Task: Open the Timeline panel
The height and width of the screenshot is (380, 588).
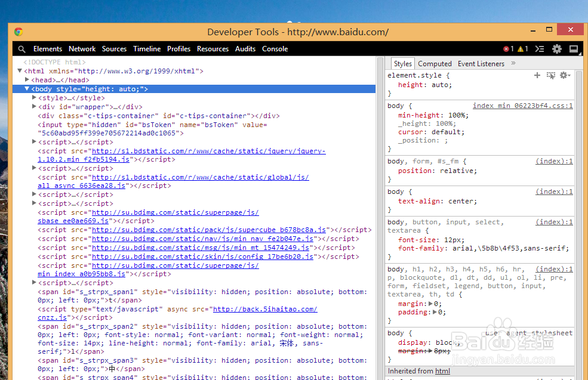Action: pos(147,49)
